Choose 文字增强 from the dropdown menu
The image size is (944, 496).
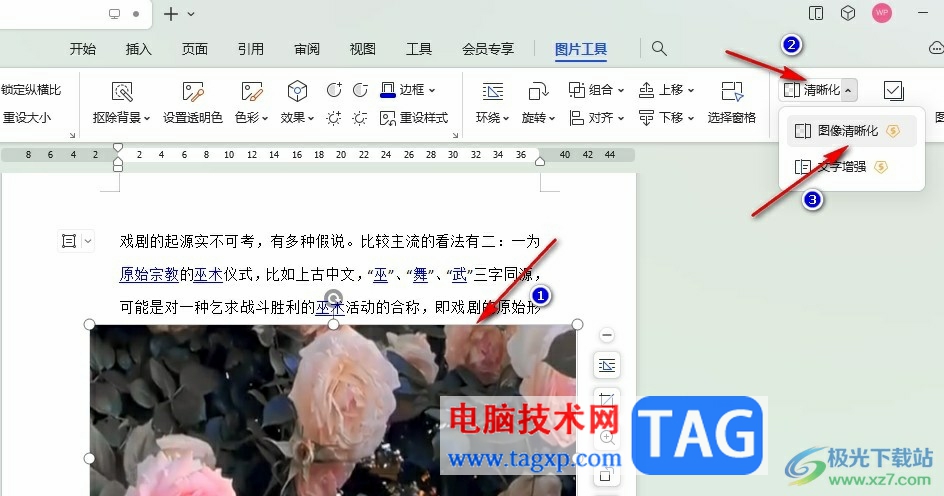click(851, 167)
